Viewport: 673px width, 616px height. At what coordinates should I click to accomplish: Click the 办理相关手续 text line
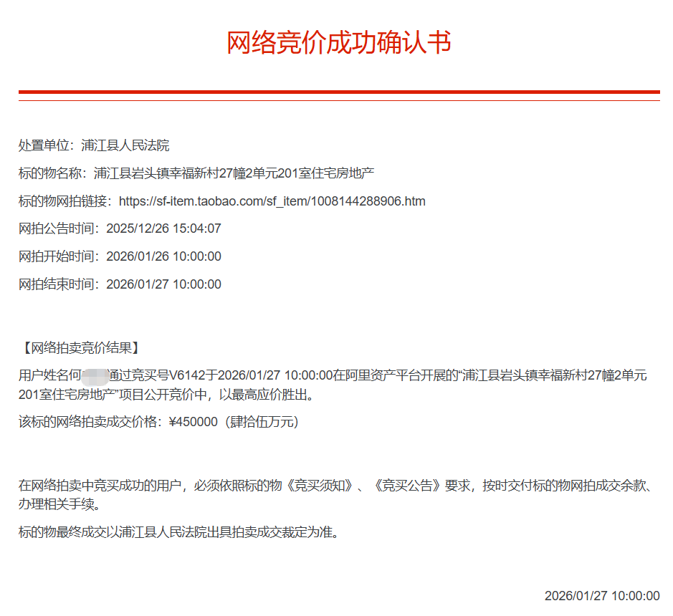(57, 504)
